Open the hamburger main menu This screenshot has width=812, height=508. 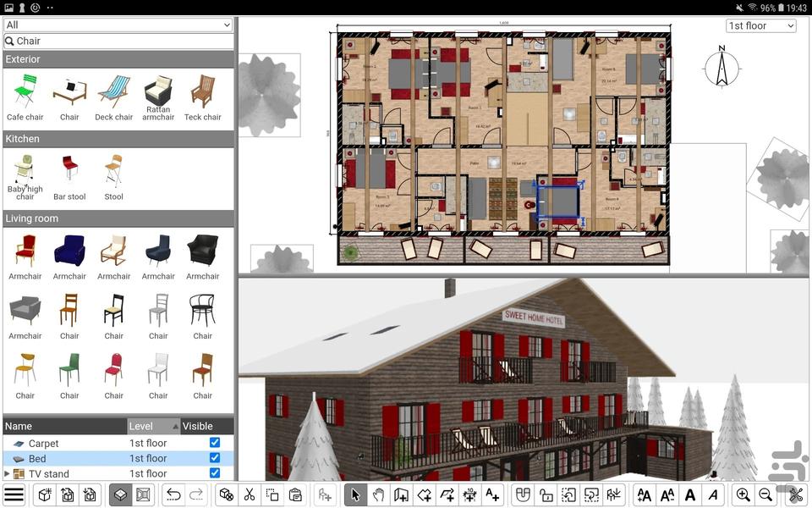[x=14, y=494]
